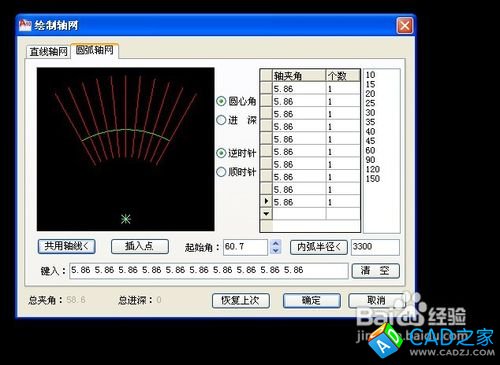This screenshot has width=500, height=365.
Task: Pick preset angle 25 from the list
Action: coord(370,103)
